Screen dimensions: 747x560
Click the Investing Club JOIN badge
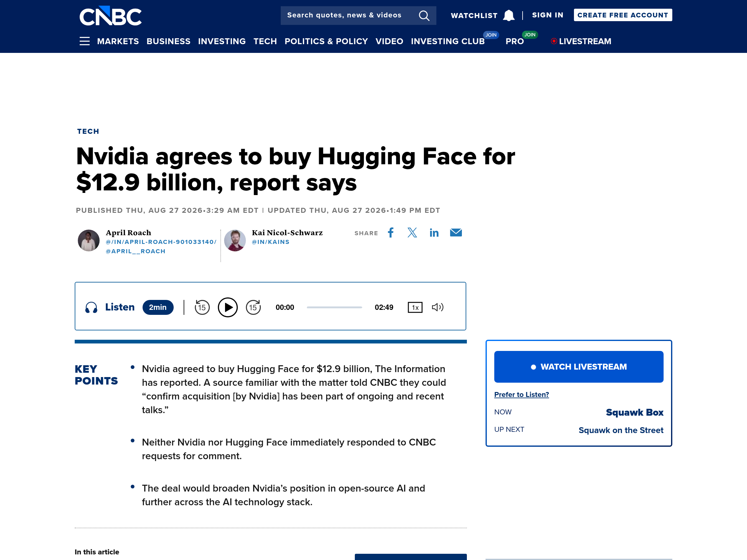pyautogui.click(x=491, y=35)
